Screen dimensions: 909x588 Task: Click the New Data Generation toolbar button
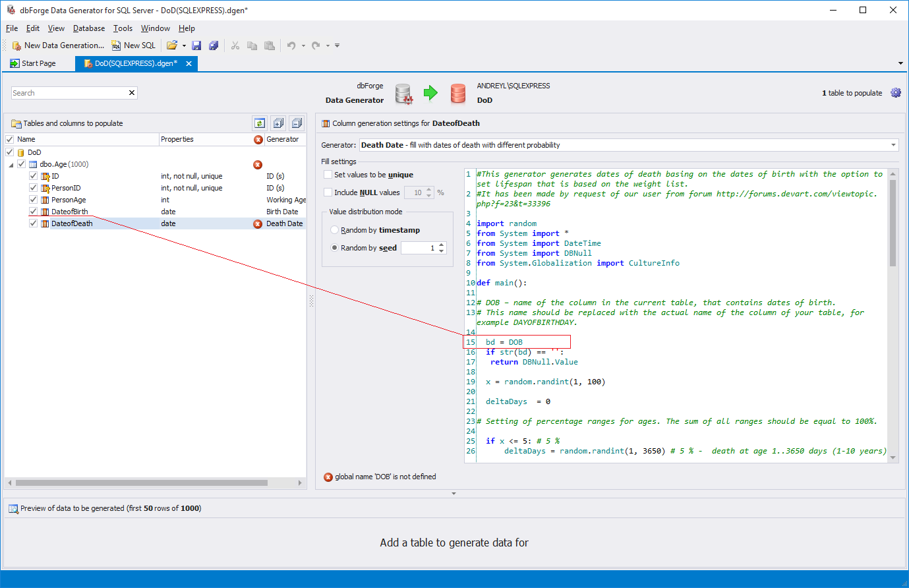pos(58,45)
